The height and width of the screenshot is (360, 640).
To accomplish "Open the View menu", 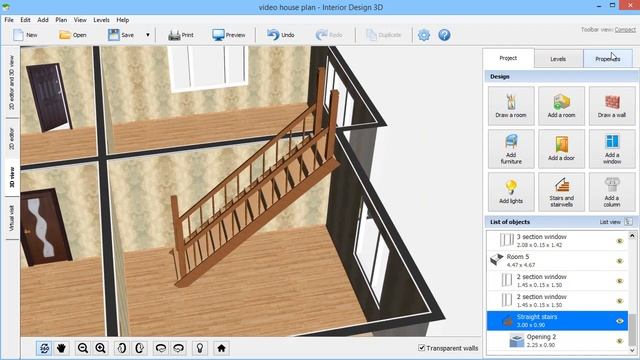I will 80,20.
